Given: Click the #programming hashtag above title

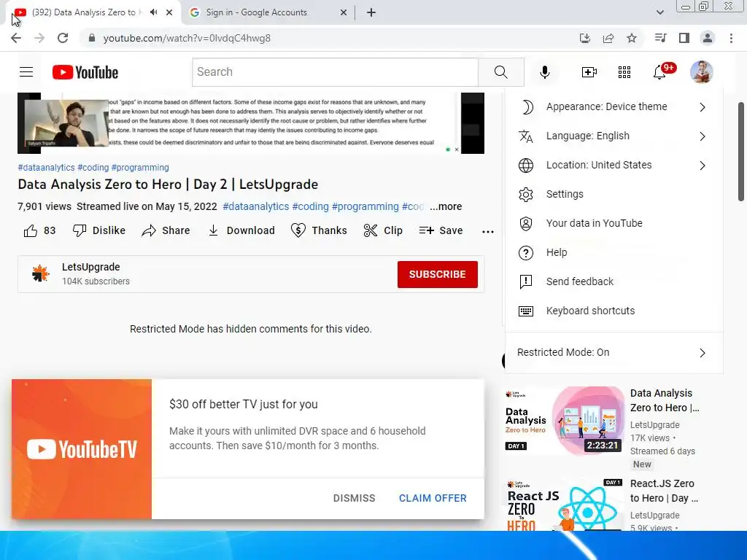Looking at the screenshot, I should [140, 168].
